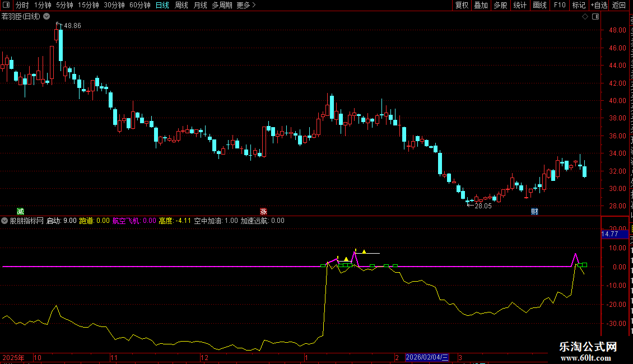The height and width of the screenshot is (364, 633).
Task: Open the 多股 multi-stock view
Action: click(500, 5)
